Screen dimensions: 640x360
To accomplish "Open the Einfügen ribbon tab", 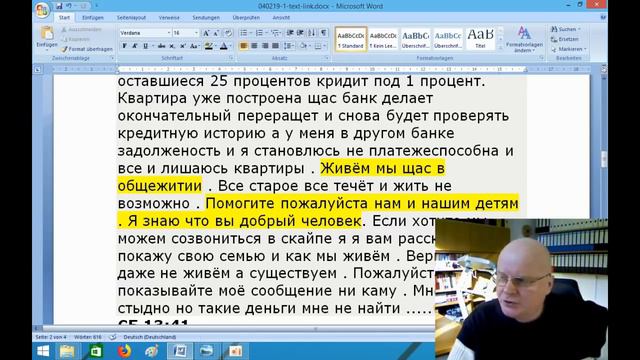I will click(93, 18).
